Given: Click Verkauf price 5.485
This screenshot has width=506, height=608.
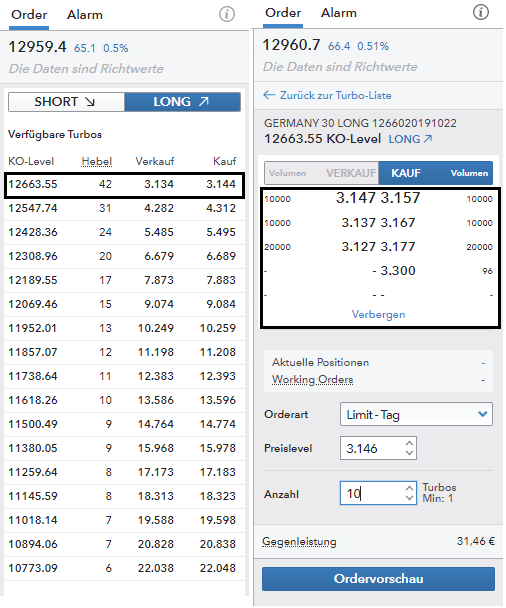Looking at the screenshot, I should coord(159,233).
